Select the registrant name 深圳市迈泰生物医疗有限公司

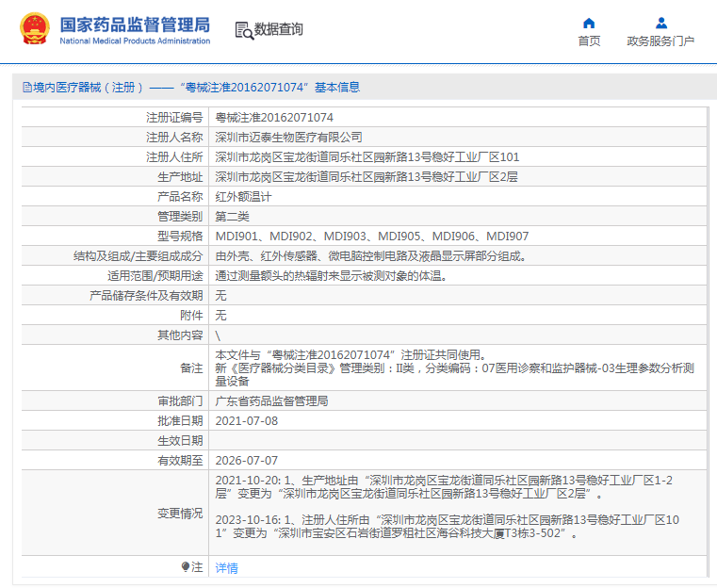[x=289, y=138]
